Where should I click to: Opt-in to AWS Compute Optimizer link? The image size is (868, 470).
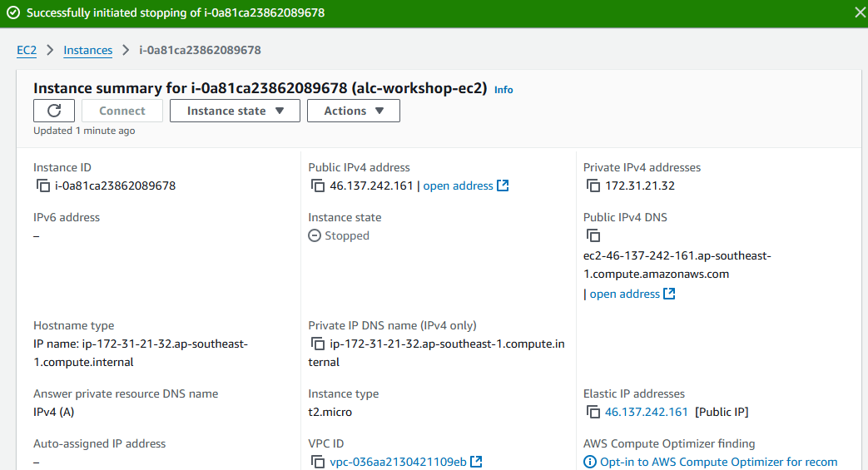tap(717, 463)
